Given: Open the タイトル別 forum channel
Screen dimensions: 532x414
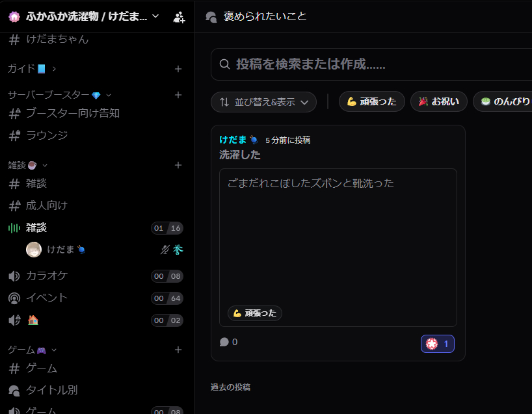Looking at the screenshot, I should click(51, 390).
